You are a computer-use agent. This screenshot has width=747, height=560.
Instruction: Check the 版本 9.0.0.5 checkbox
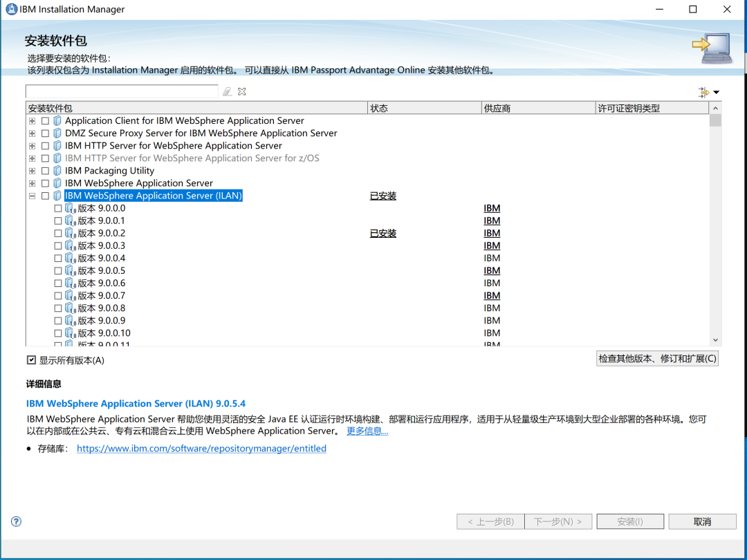pos(58,270)
